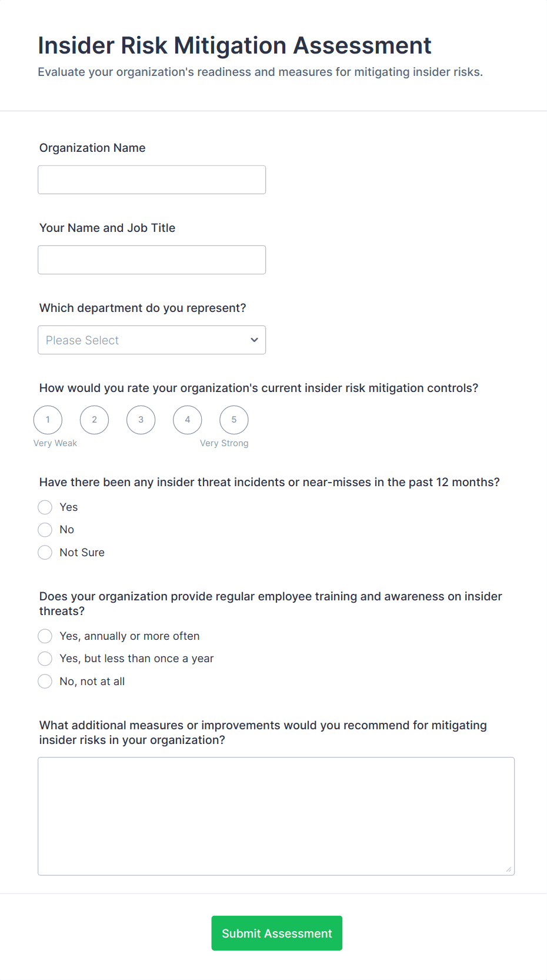Mark Not Sure for insider incidents
The height and width of the screenshot is (980, 547).
click(45, 553)
